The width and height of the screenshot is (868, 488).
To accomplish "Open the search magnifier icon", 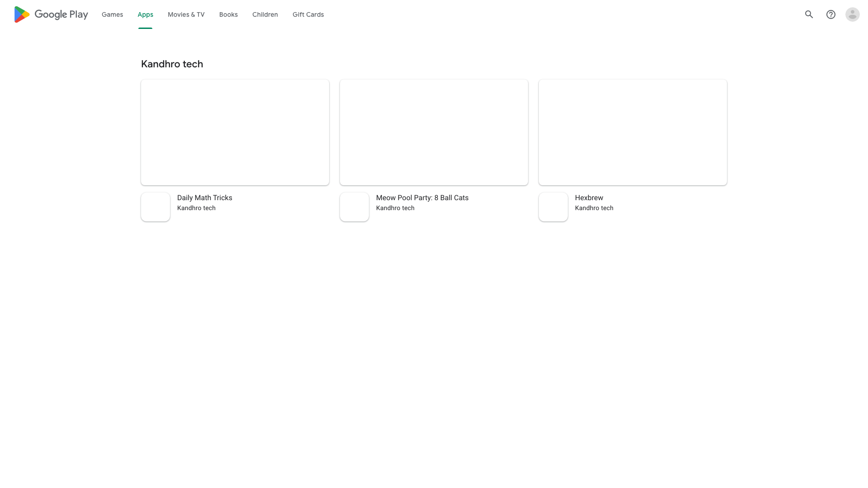I will click(x=809, y=14).
